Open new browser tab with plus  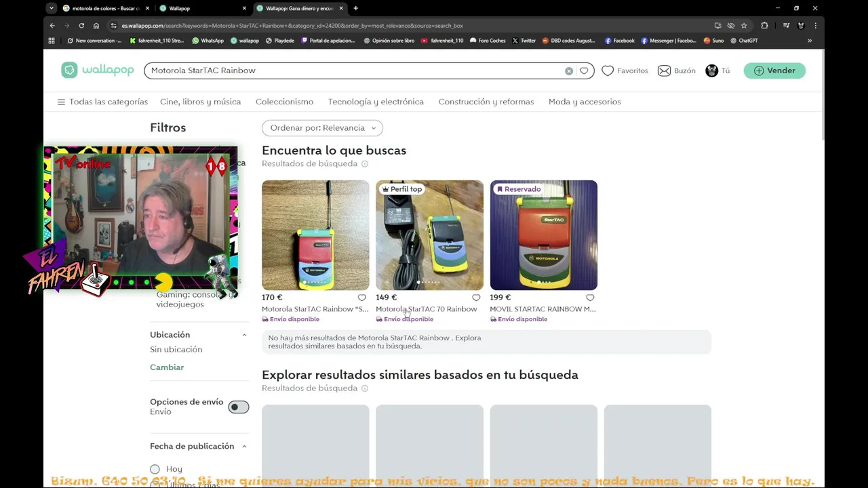(355, 8)
